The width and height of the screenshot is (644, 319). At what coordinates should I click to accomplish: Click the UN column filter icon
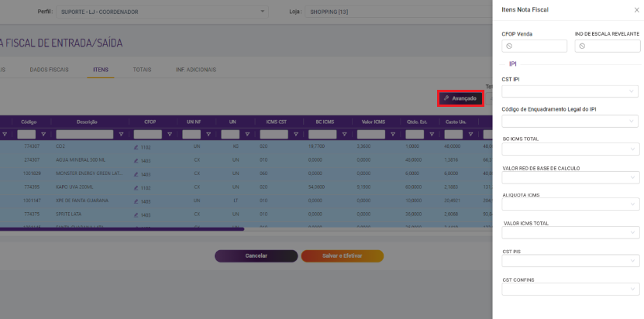tap(247, 134)
